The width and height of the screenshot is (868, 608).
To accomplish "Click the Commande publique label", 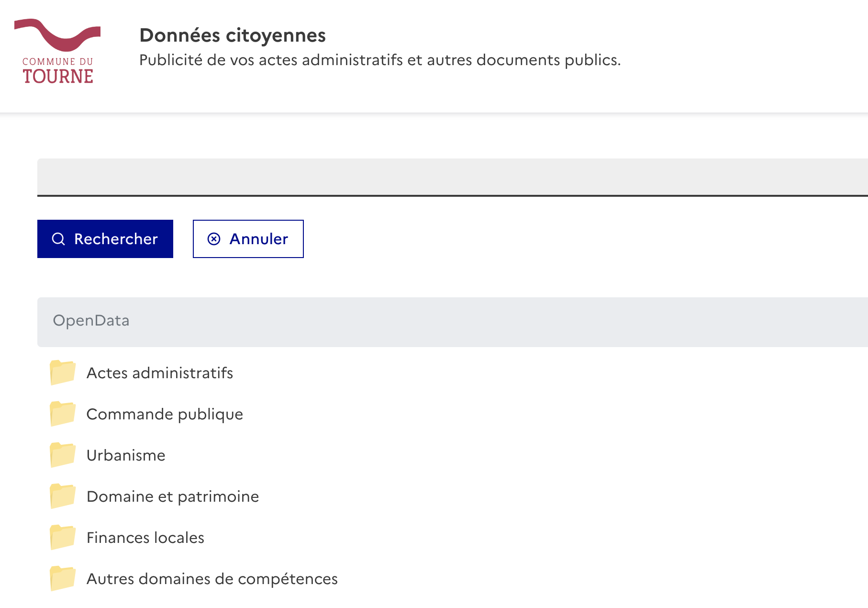I will 165,415.
